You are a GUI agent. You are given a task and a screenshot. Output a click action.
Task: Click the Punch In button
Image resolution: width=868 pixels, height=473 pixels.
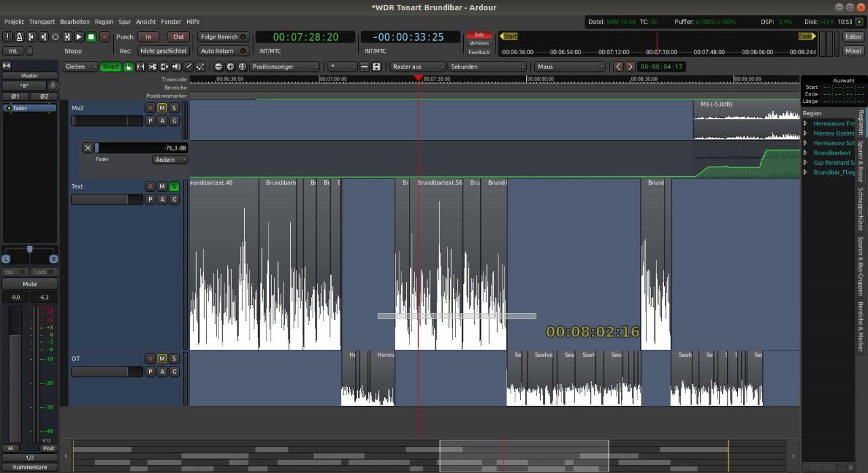click(x=148, y=37)
